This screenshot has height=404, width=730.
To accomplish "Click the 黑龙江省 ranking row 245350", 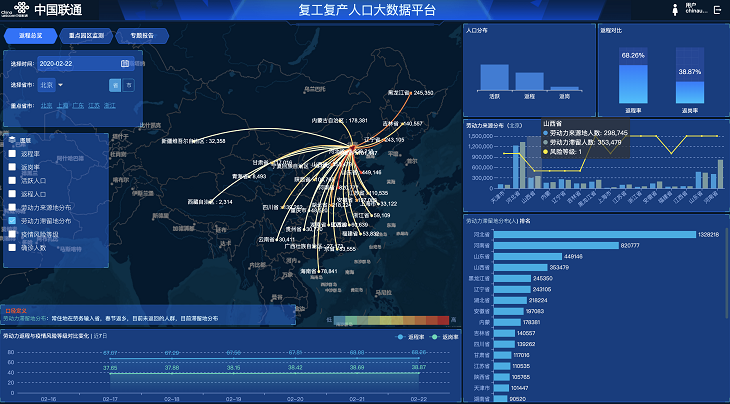I will pyautogui.click(x=509, y=278).
